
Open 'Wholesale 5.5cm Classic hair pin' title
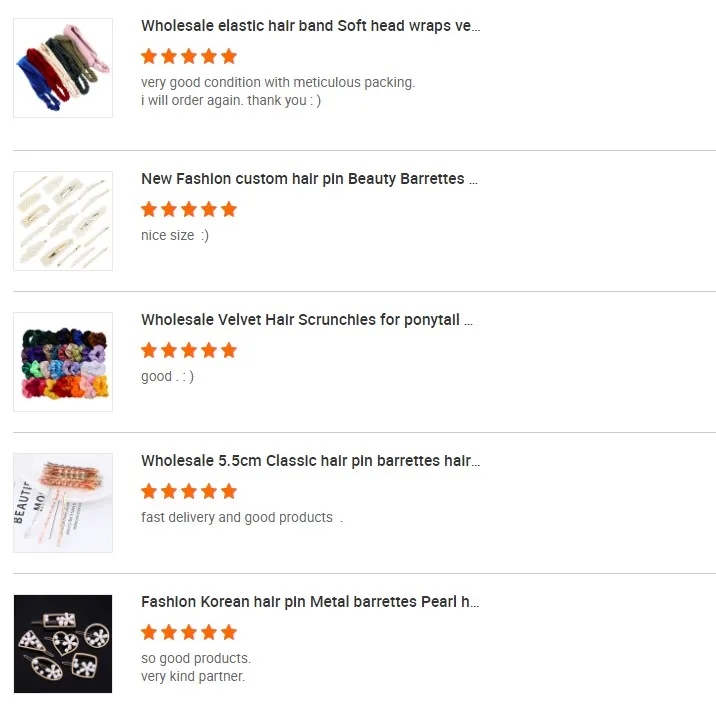(310, 461)
